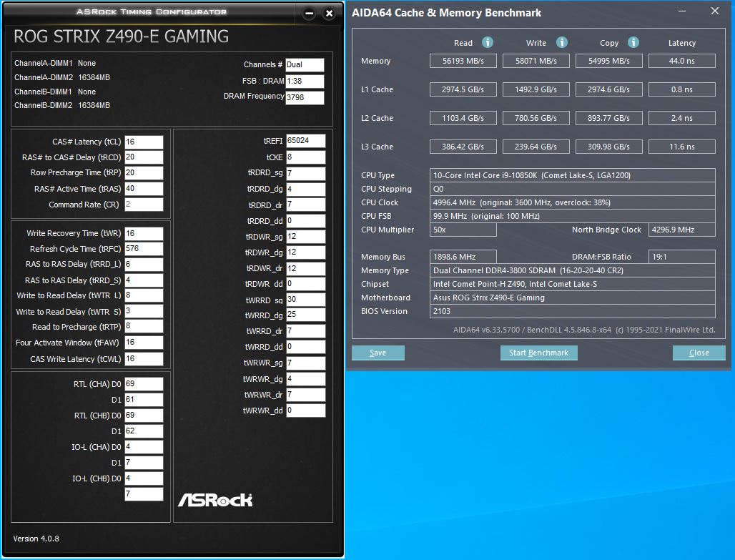Viewport: 735px width, 560px height.
Task: Click the FSB : DRAM ratio field
Action: click(x=305, y=81)
